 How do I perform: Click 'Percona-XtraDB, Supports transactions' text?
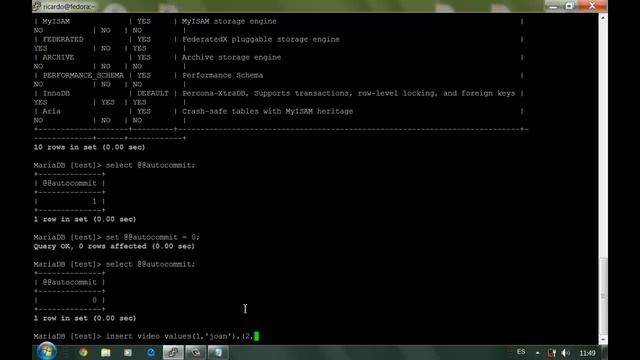(267, 93)
